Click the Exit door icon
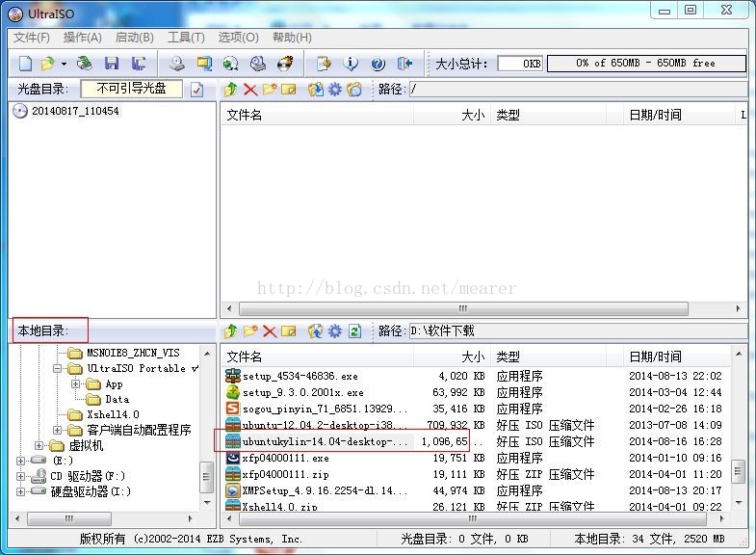 coord(405,64)
